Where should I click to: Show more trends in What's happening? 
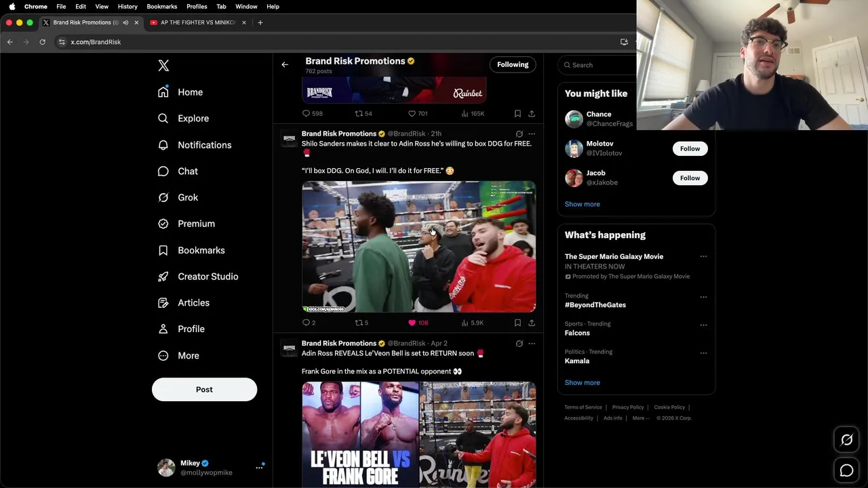click(x=582, y=383)
